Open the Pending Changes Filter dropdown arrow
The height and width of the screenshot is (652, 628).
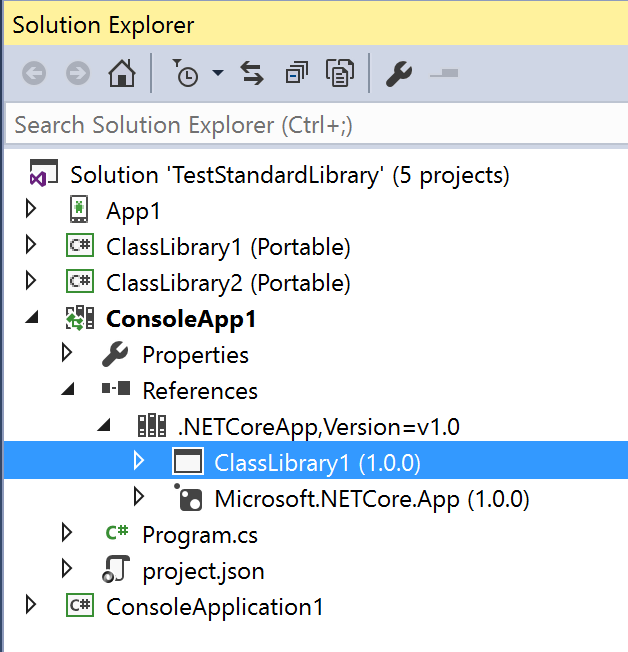tap(218, 73)
